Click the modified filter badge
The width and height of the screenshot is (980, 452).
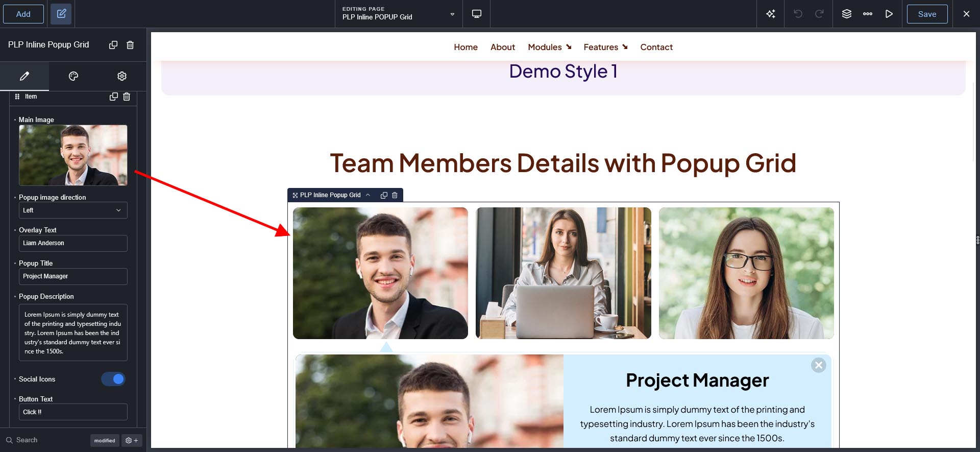coord(105,440)
